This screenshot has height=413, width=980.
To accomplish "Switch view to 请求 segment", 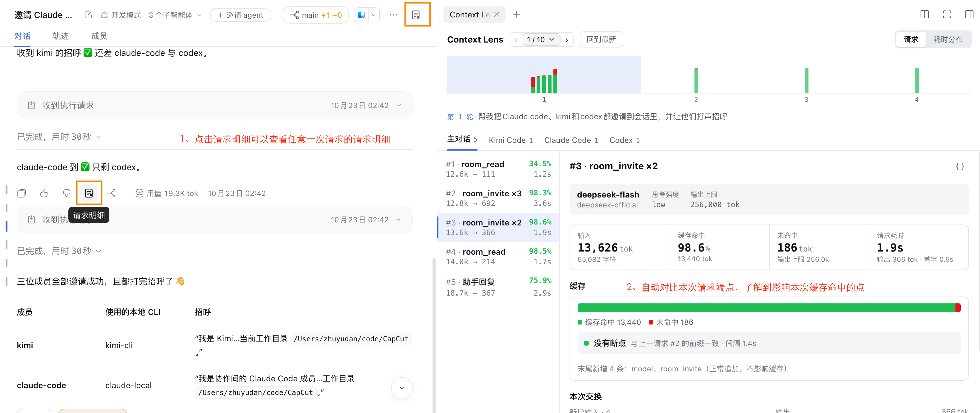I will pos(911,39).
